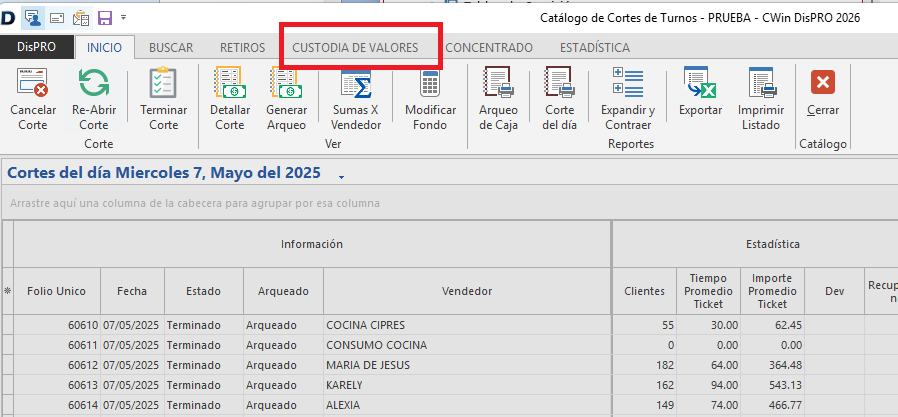
Task: Click the asterisk row indicator column header
Action: pos(7,291)
